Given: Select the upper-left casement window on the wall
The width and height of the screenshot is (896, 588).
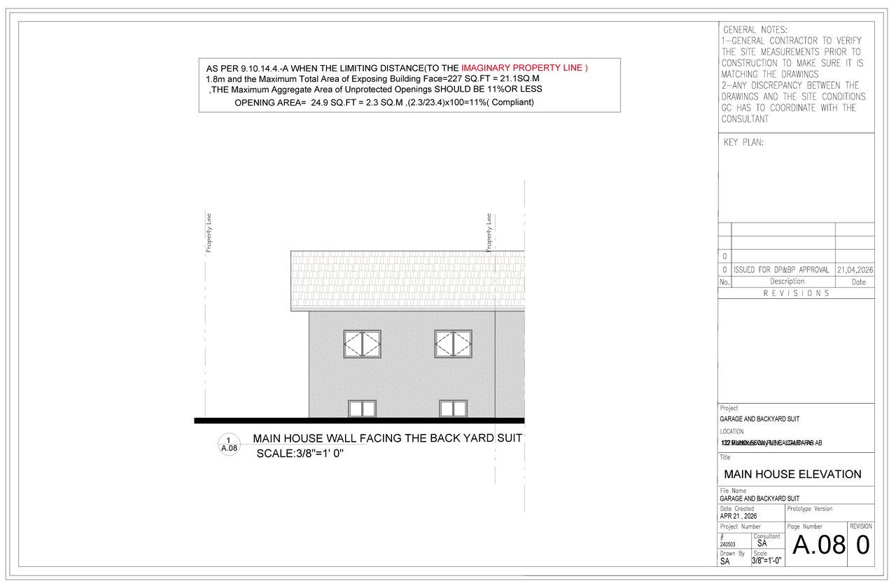Looking at the screenshot, I should 362,344.
